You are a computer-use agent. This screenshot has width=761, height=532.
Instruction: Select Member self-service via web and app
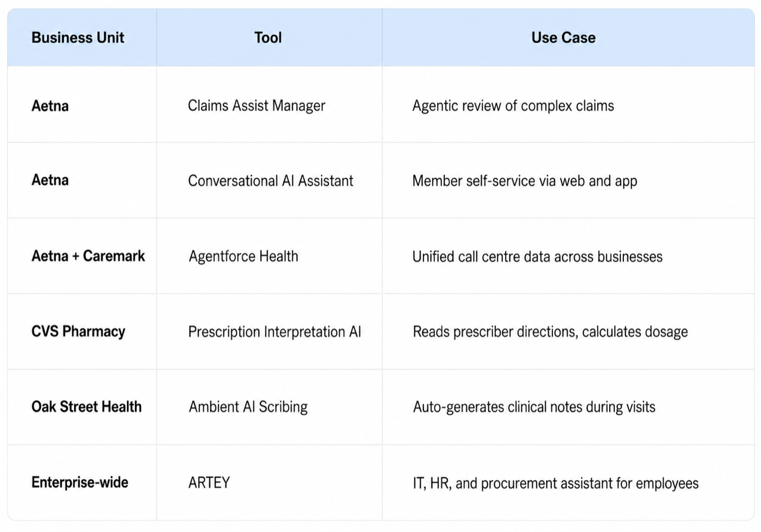click(525, 181)
